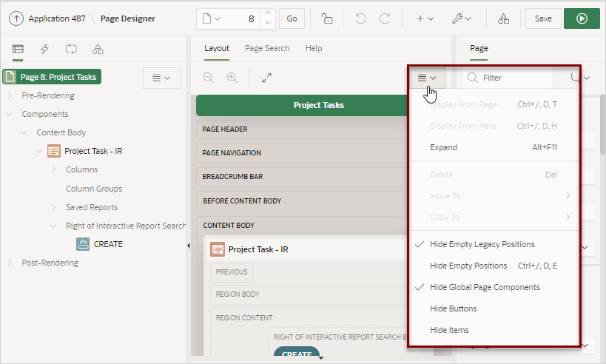The width and height of the screenshot is (606, 364).
Task: Select Expand from the layout menu
Action: (494, 147)
